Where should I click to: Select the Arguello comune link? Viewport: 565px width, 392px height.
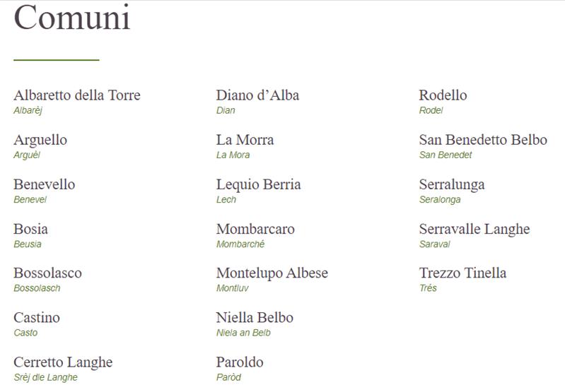pos(40,141)
